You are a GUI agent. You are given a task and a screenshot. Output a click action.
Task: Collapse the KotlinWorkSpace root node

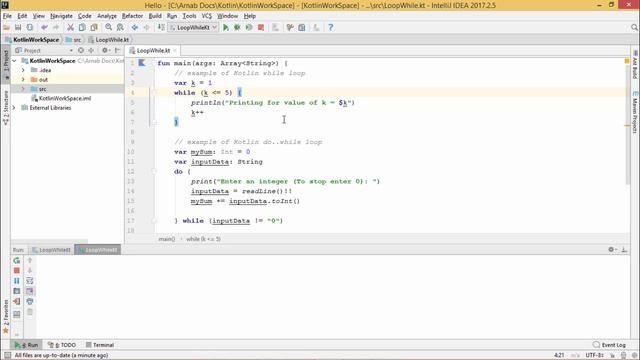point(15,61)
